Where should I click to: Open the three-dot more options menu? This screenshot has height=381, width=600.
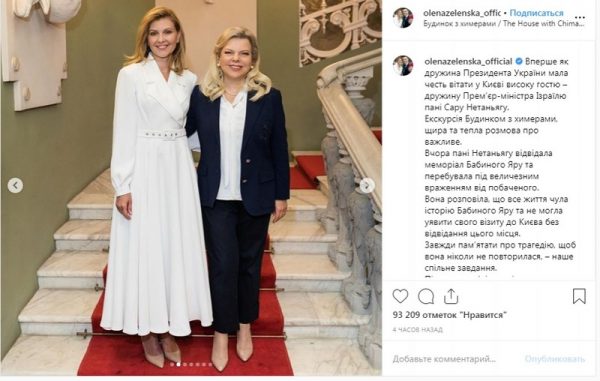(580, 18)
